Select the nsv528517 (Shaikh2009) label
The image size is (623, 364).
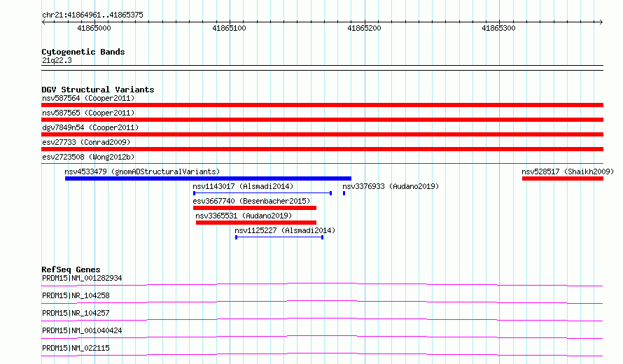tap(568, 171)
